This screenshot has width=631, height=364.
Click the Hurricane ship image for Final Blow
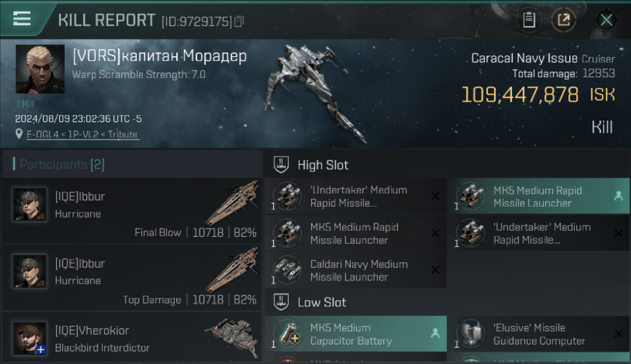232,202
